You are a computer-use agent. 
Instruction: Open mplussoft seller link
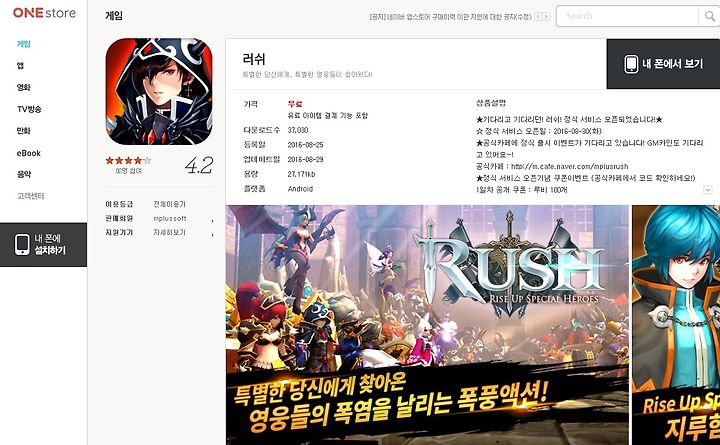[x=170, y=219]
